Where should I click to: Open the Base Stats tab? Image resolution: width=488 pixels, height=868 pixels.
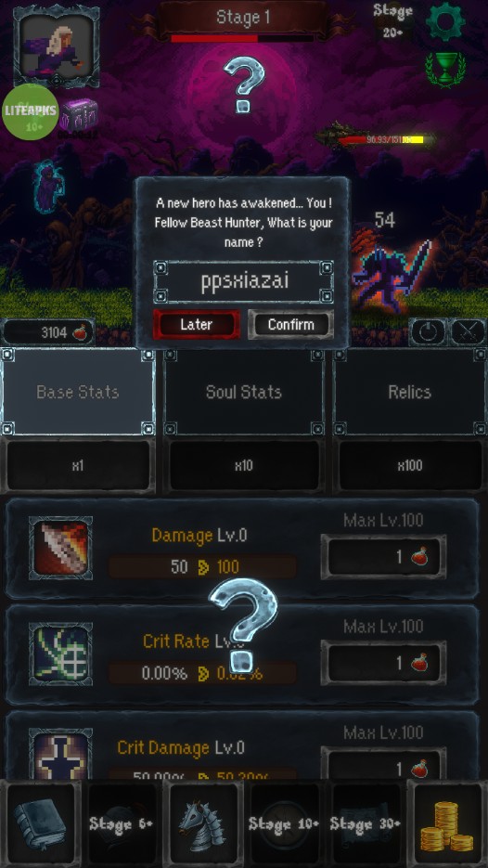click(77, 392)
